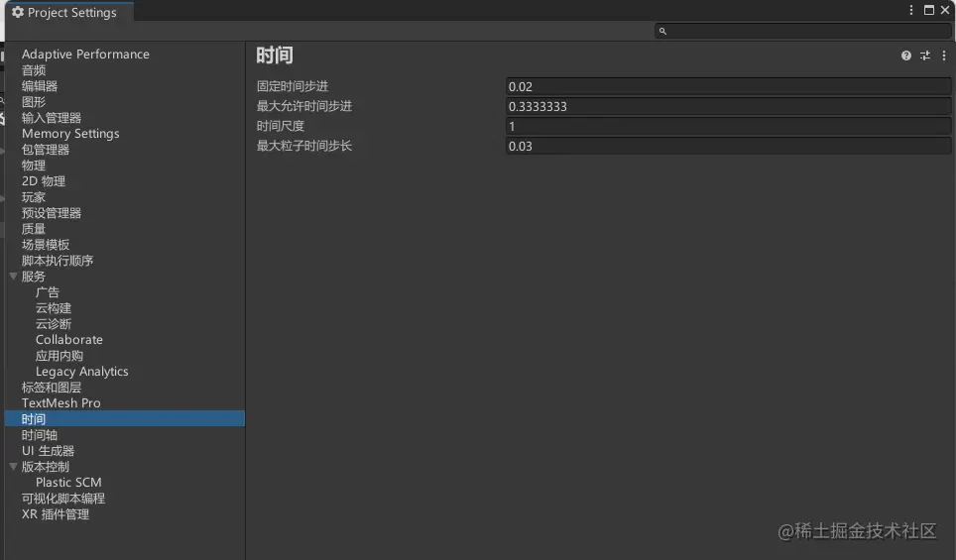Open Legacy Analytics settings
The height and width of the screenshot is (560, 956).
81,371
